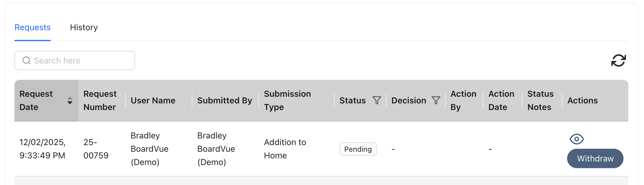Select the request number 25-00759 cell
The width and height of the screenshot is (644, 185).
point(96,149)
